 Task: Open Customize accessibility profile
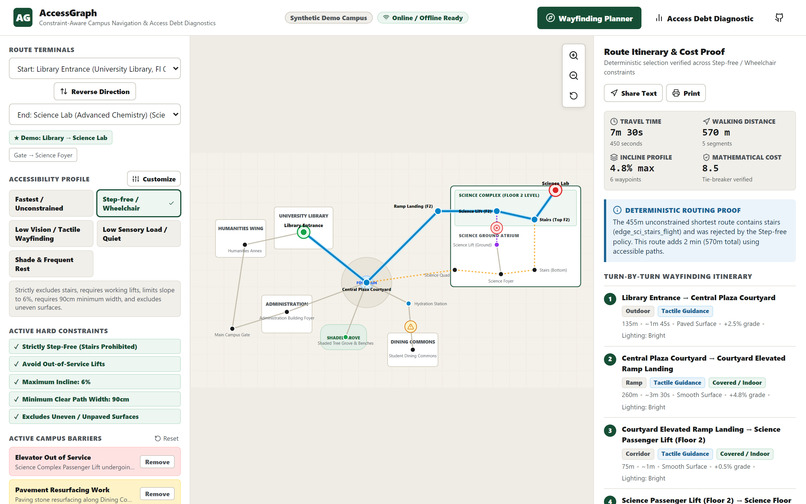[x=154, y=179]
